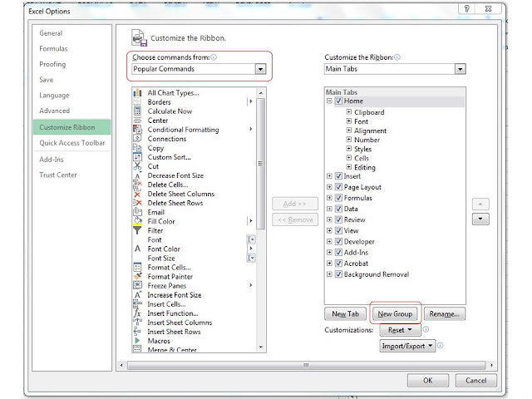The width and height of the screenshot is (532, 399).
Task: Choose the Connections command icon
Action: tap(137, 139)
